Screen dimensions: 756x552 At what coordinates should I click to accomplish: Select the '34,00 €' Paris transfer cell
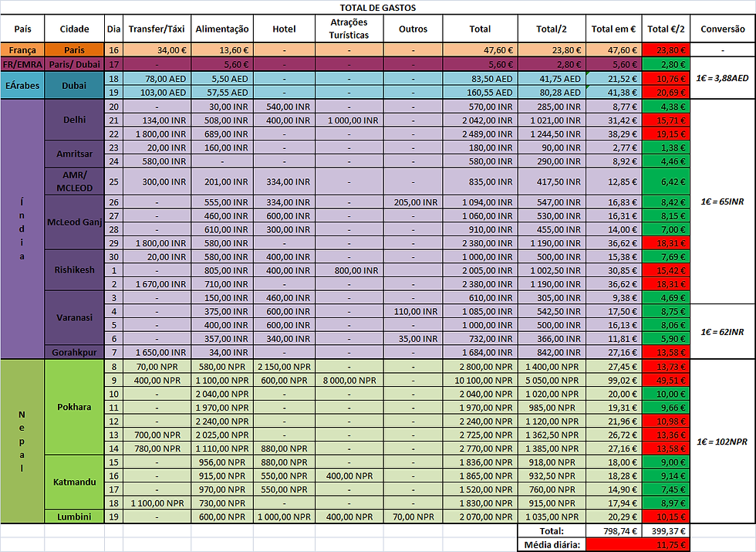(157, 50)
